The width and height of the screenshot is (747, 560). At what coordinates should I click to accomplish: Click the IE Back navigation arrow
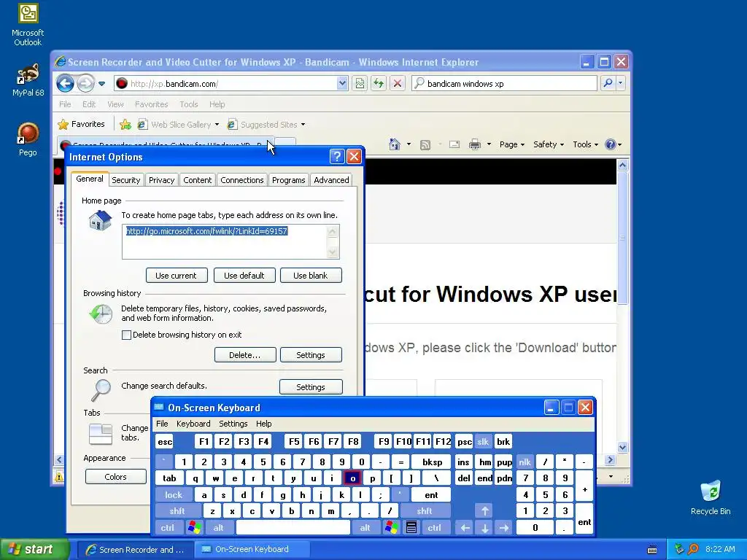point(65,84)
